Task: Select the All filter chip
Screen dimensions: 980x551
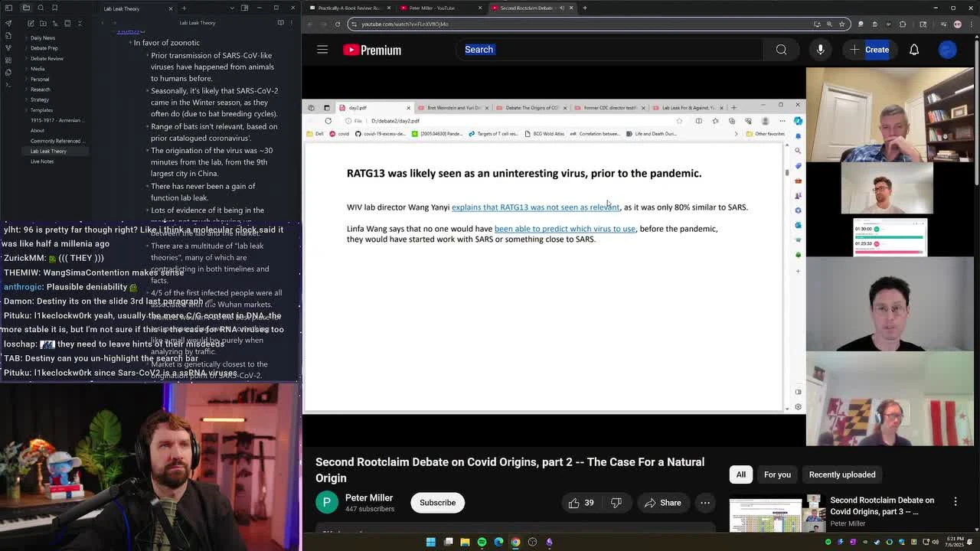Action: pyautogui.click(x=740, y=474)
